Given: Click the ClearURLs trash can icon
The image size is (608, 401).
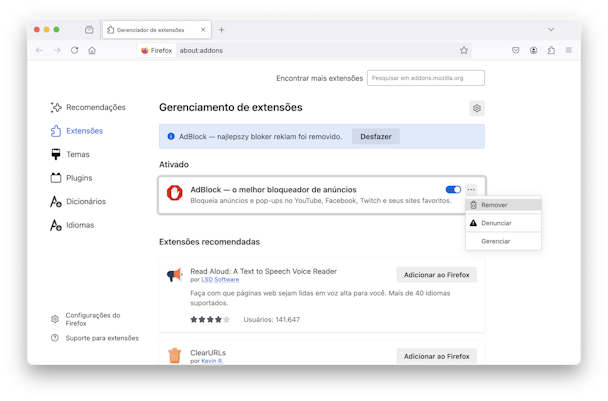Looking at the screenshot, I should [174, 355].
